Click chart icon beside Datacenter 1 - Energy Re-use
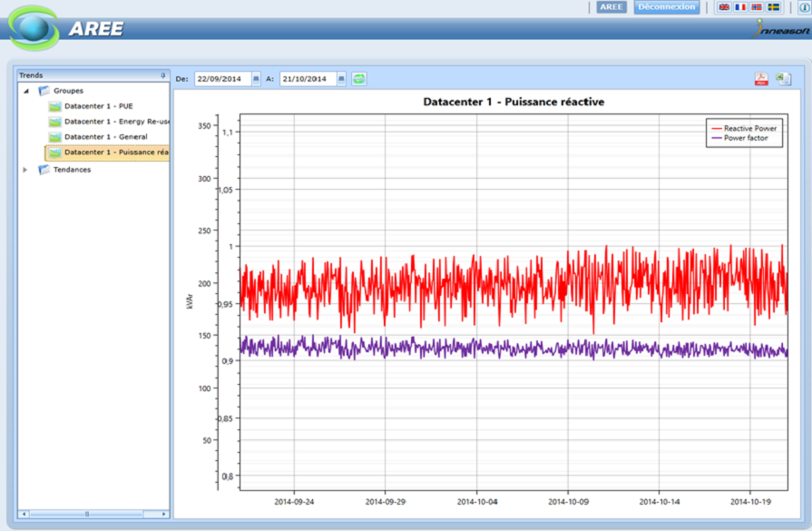The height and width of the screenshot is (531, 812). pos(55,122)
